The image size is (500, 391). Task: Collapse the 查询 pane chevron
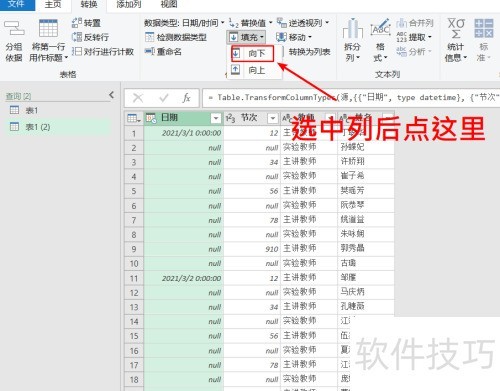point(112,95)
